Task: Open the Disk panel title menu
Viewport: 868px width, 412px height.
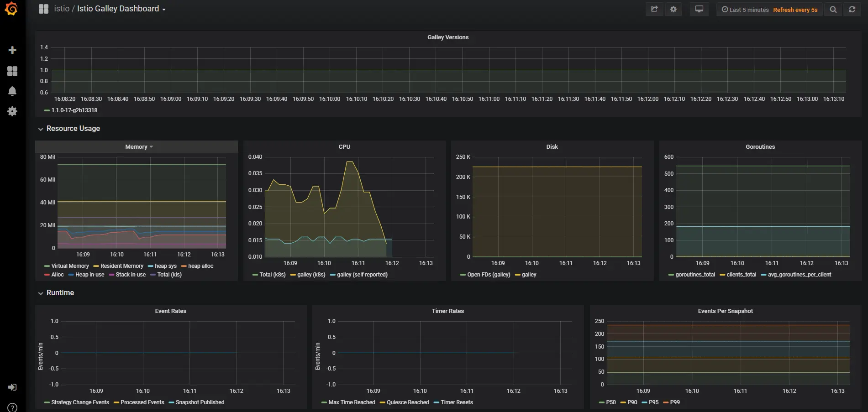Action: pos(552,147)
